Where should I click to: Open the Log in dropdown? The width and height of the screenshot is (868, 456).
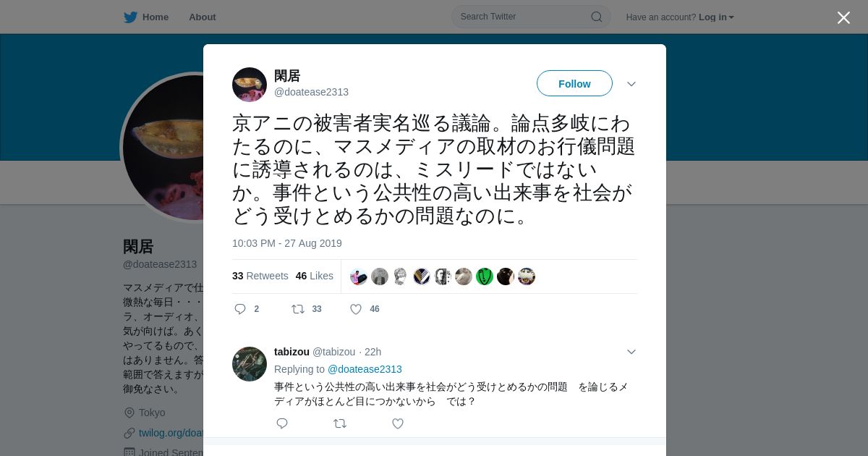716,17
